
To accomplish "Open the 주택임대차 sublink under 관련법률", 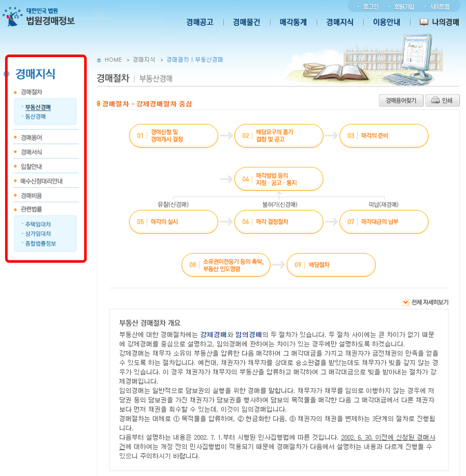I will [38, 224].
